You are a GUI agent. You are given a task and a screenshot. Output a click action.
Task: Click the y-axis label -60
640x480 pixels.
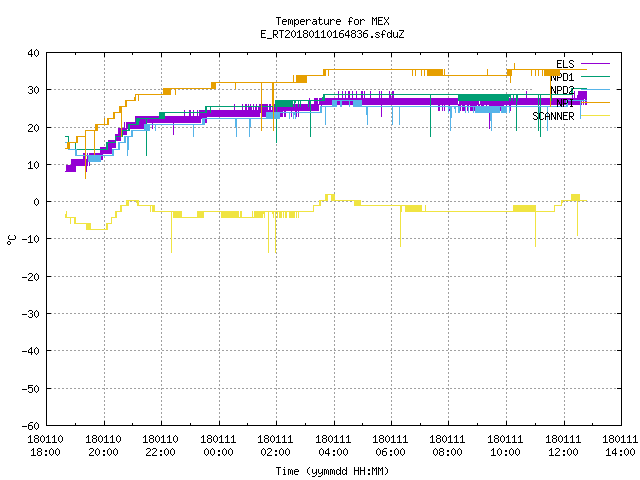click(31, 426)
